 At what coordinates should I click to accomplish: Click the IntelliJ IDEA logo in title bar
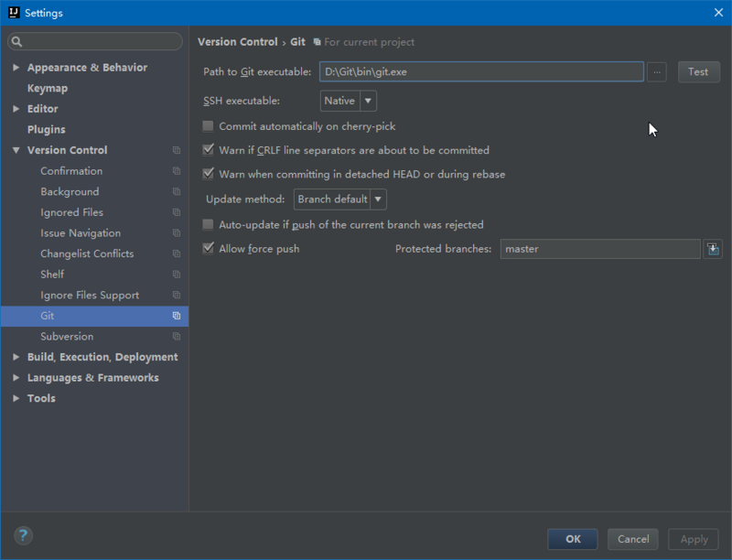[14, 13]
